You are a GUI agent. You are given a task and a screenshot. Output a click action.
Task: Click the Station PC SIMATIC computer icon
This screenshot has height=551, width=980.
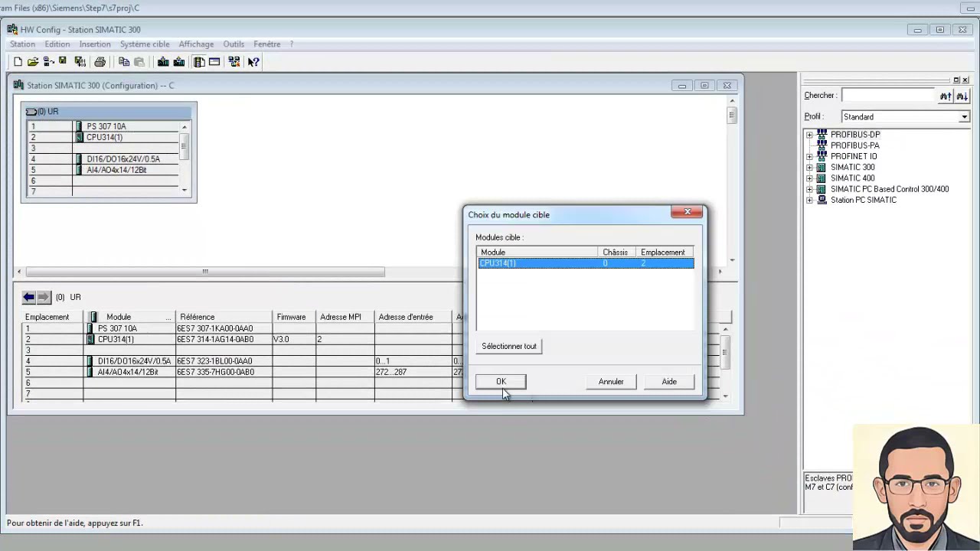click(822, 200)
